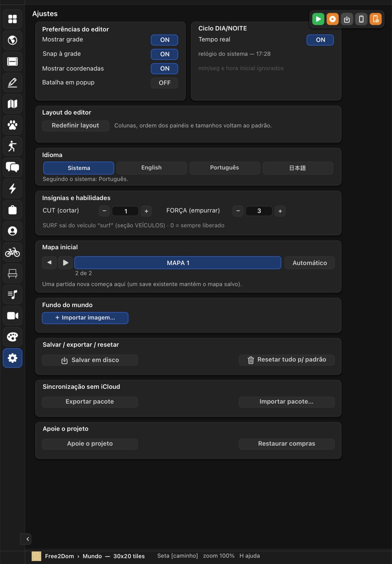The image size is (392, 564).
Task: Go to previous initial map with left arrow
Action: pyautogui.click(x=49, y=263)
